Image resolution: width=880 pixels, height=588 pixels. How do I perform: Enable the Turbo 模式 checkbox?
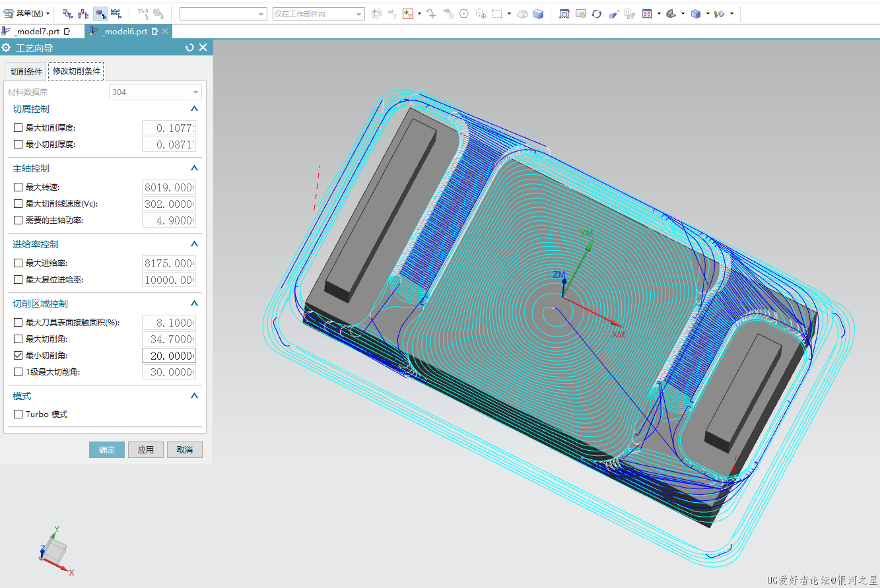pyautogui.click(x=18, y=414)
